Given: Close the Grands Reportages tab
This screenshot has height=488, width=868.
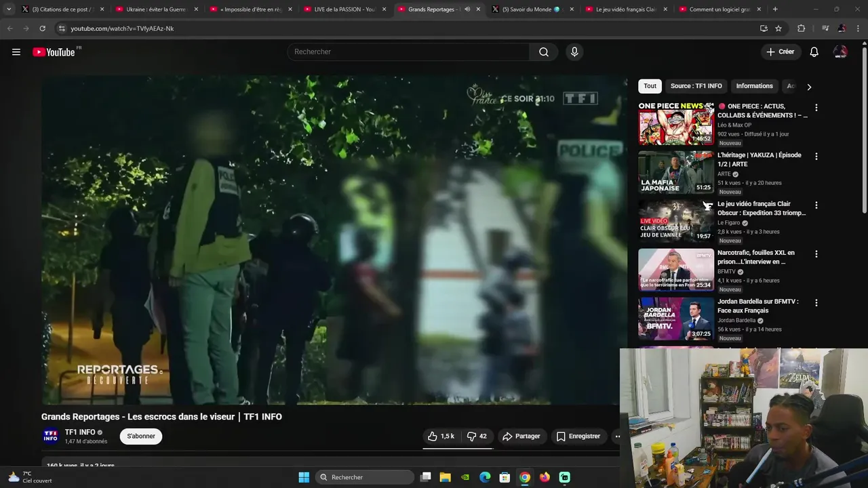Looking at the screenshot, I should (x=478, y=9).
